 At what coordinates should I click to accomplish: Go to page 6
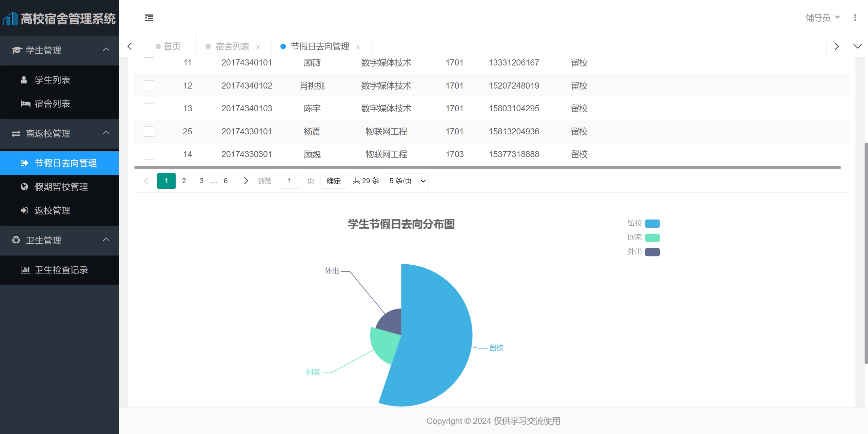225,181
